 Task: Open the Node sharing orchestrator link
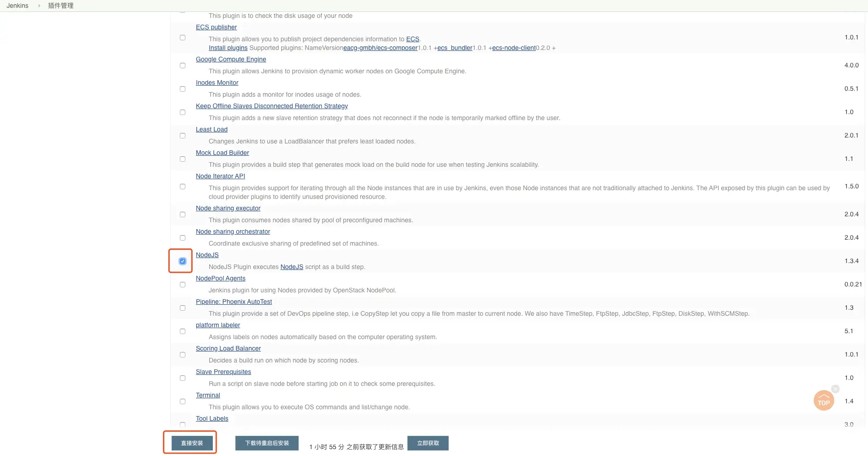click(x=233, y=231)
